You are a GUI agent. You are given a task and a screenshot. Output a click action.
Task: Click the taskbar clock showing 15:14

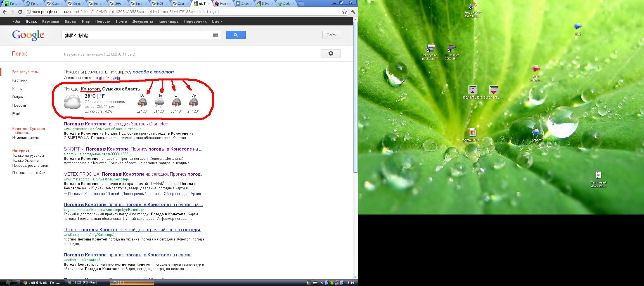pyautogui.click(x=350, y=283)
